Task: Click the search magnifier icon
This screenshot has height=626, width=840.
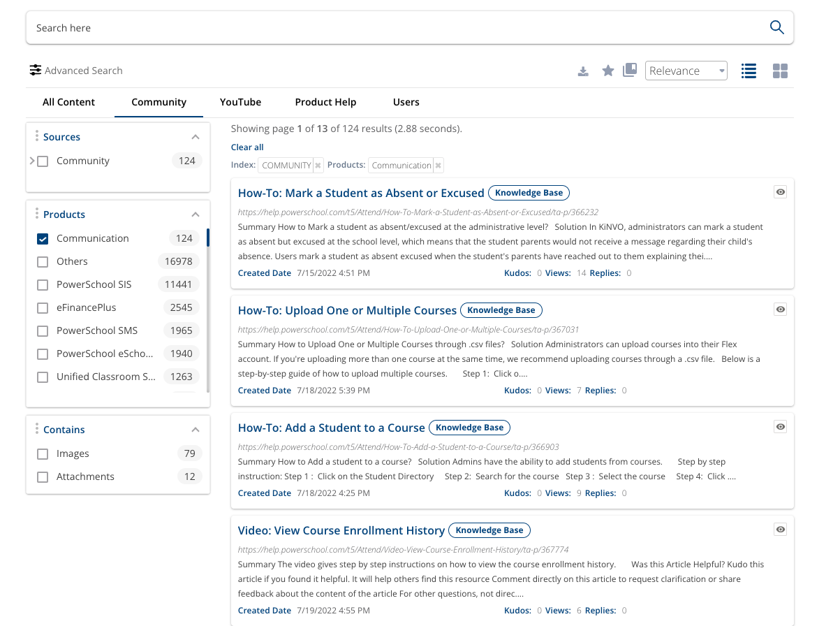Action: 776,27
